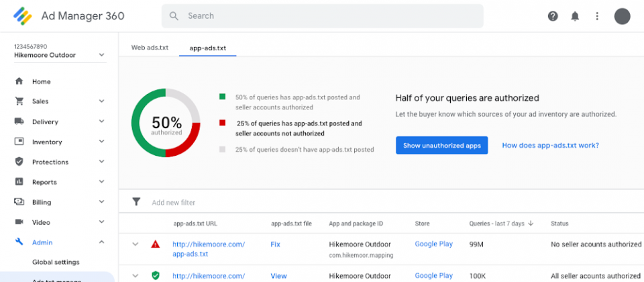The width and height of the screenshot is (644, 282).
Task: Click the sort arrow next to Queries
Action: (x=531, y=223)
